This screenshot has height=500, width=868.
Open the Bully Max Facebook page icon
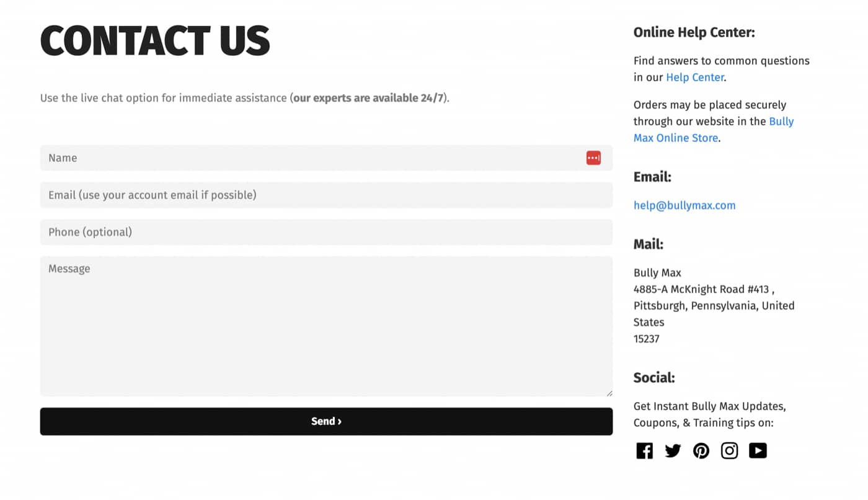[x=644, y=451]
